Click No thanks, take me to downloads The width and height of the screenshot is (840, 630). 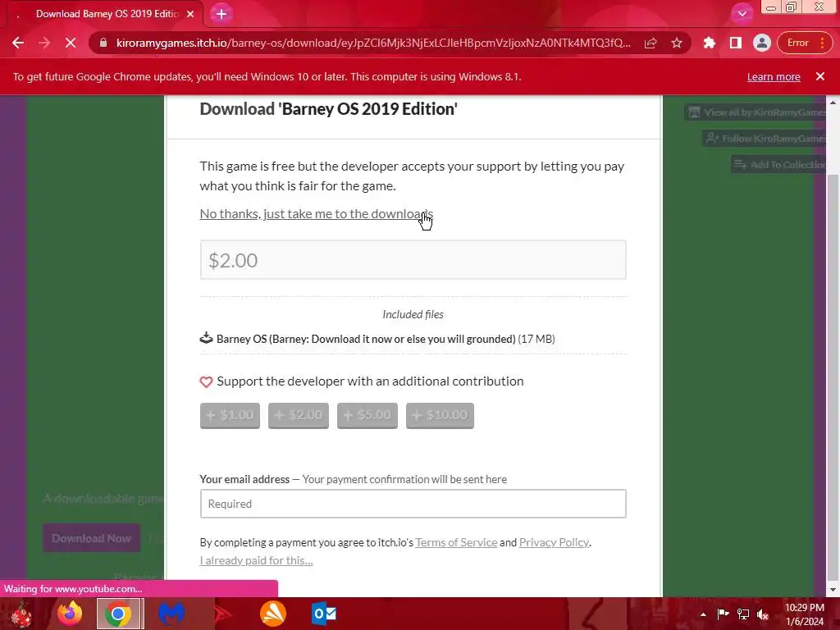(x=317, y=214)
